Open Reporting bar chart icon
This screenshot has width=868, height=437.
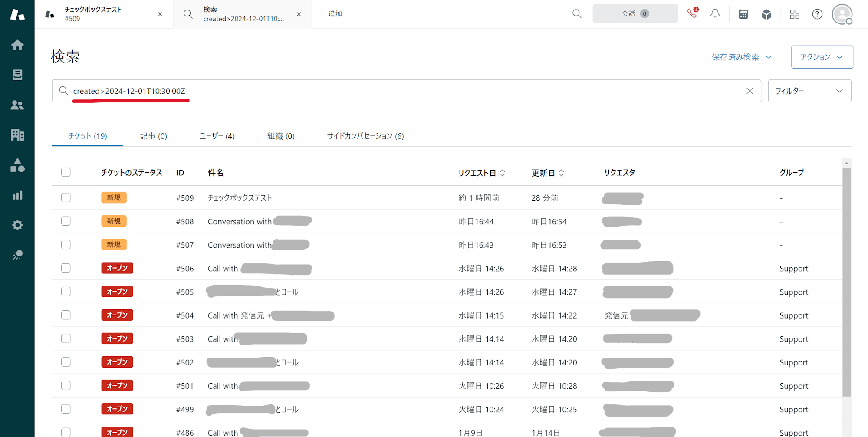point(17,195)
